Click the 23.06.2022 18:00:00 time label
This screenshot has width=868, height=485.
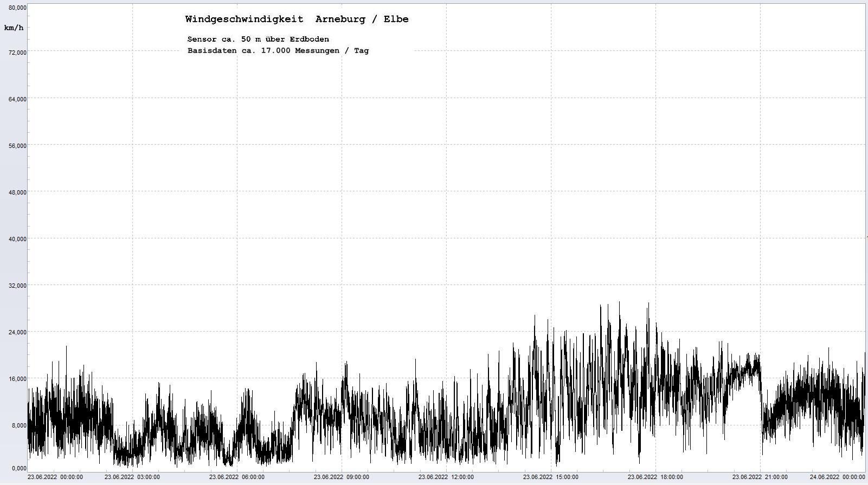[x=655, y=477]
